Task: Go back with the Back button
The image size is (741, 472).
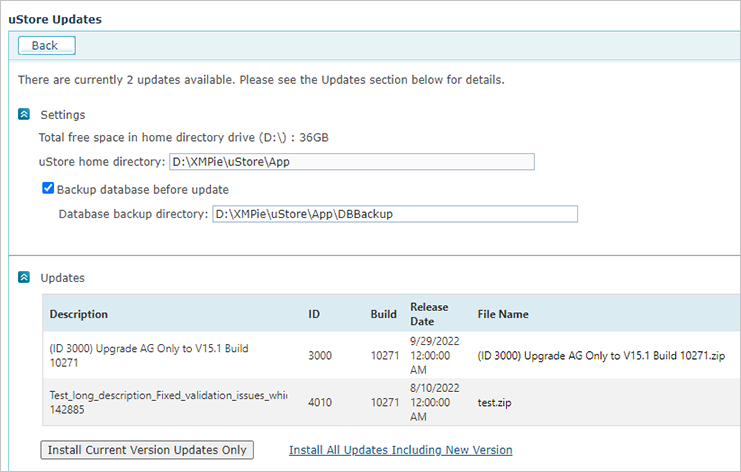Action: click(x=46, y=45)
